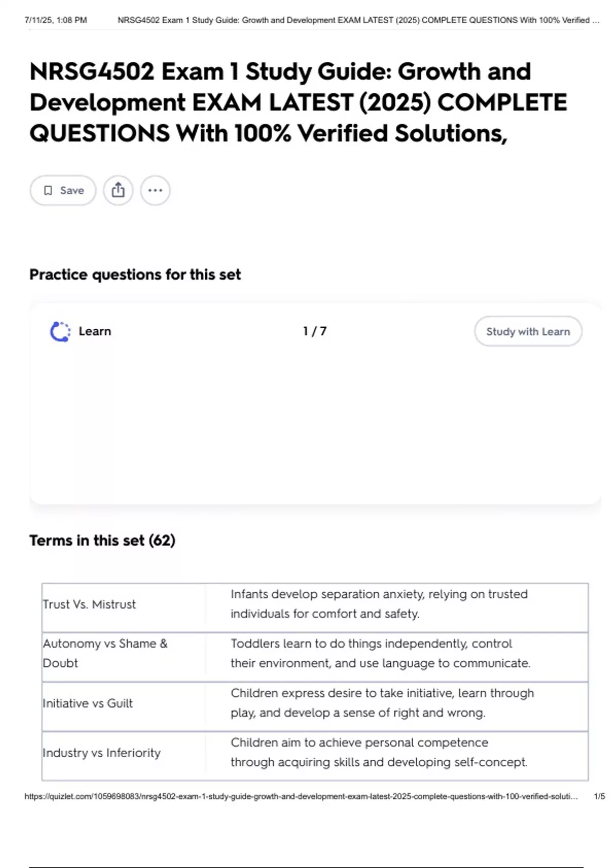Select the Industry vs Inferiority term

coord(102,753)
